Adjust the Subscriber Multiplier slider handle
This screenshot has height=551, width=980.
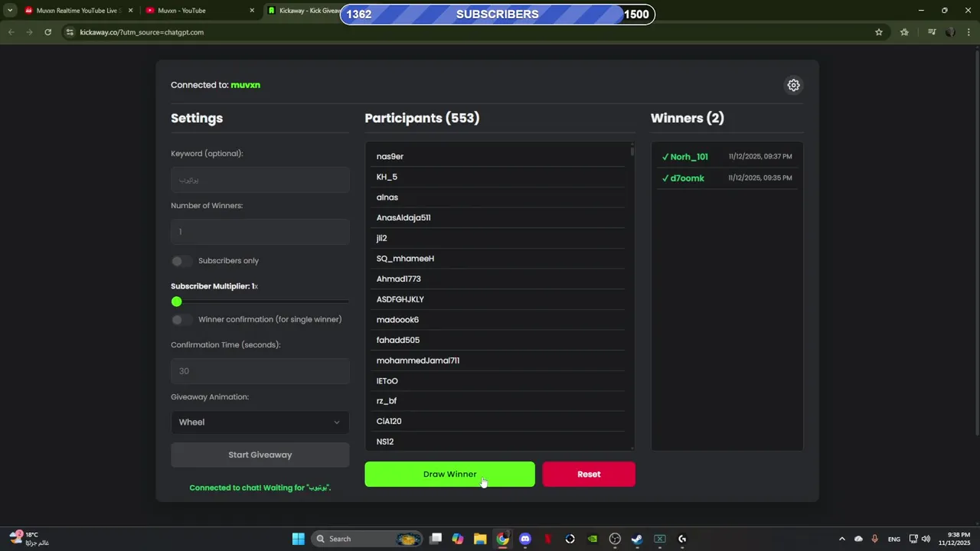pos(177,302)
